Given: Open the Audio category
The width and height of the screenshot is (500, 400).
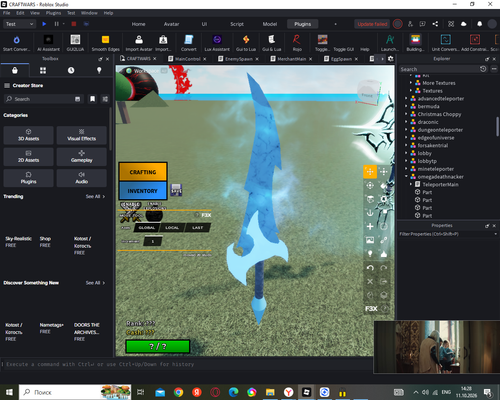Looking at the screenshot, I should [82, 178].
